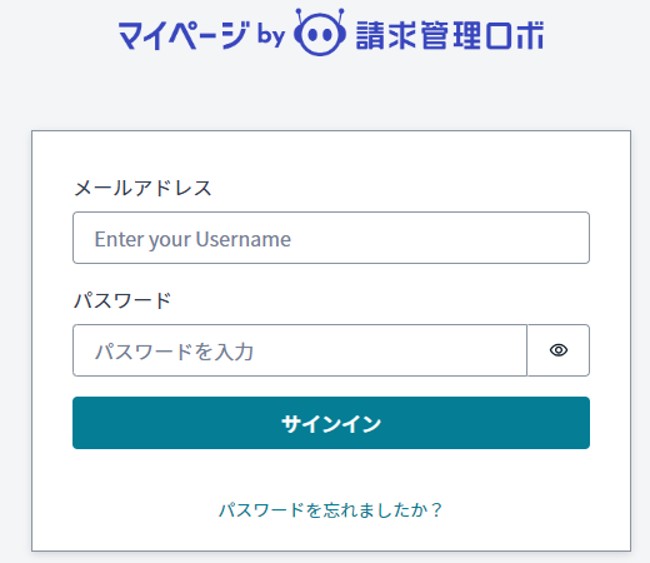This screenshot has width=650, height=563.
Task: Click the 請求管理ロボ brand name
Action: 450,35
